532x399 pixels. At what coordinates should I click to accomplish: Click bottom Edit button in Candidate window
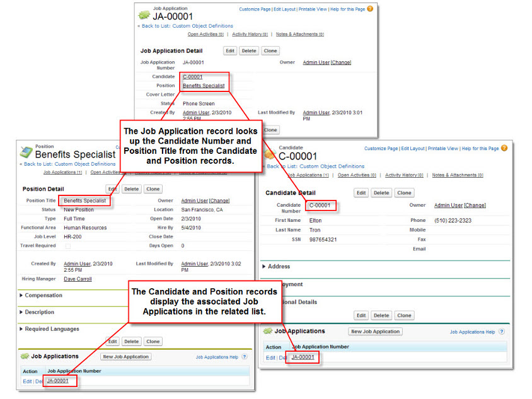pyautogui.click(x=361, y=315)
